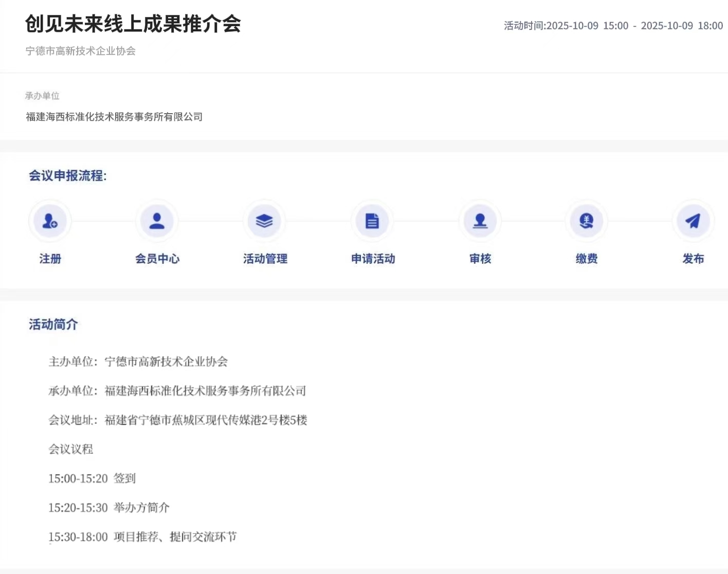
Task: Click the 申请活动 step label
Action: (x=373, y=259)
